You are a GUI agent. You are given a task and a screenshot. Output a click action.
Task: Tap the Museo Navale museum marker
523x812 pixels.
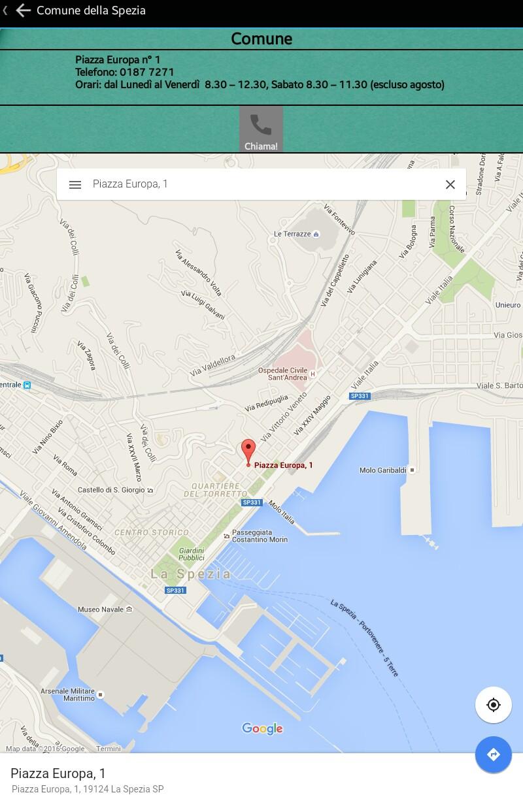tap(129, 609)
